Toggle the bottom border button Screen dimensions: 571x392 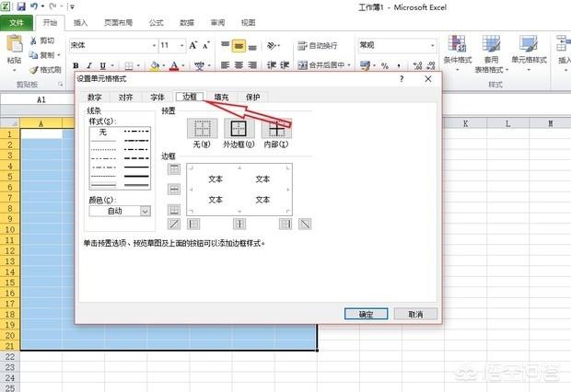174,208
